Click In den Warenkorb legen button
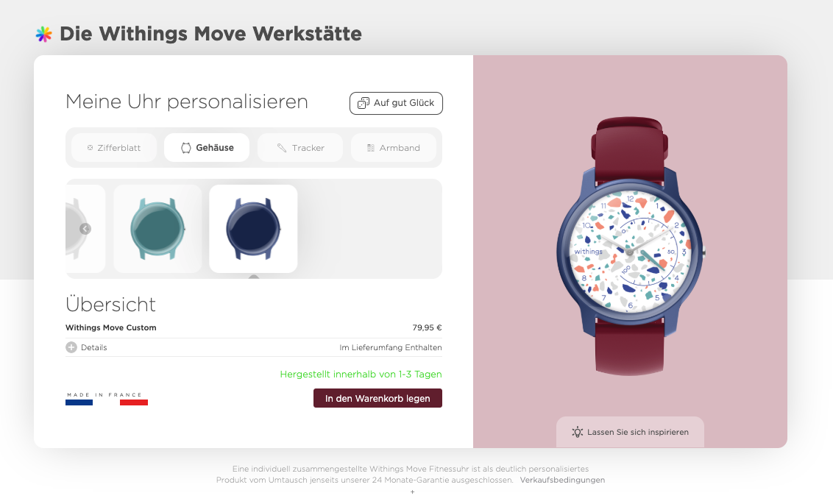This screenshot has width=833, height=504. tap(377, 398)
